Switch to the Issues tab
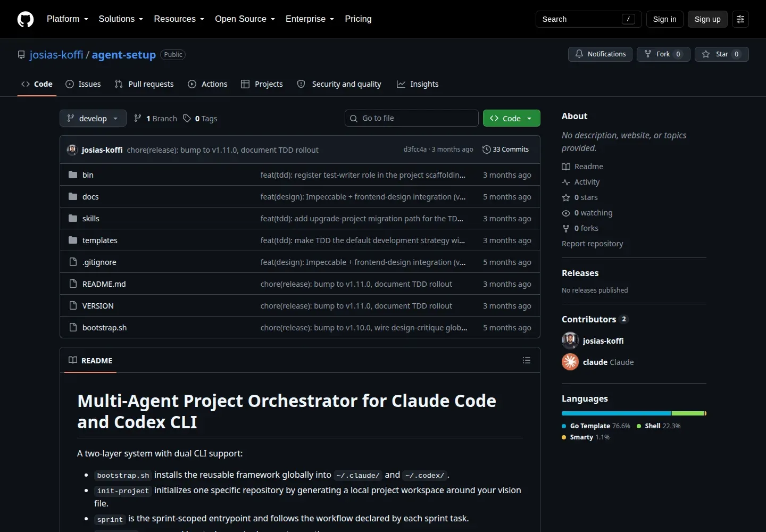This screenshot has width=766, height=532. tap(83, 84)
